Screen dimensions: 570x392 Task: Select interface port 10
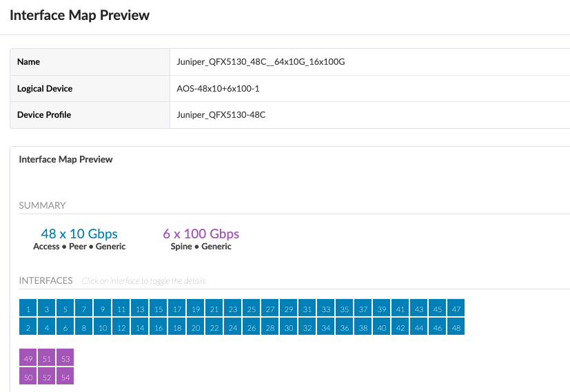click(x=103, y=327)
